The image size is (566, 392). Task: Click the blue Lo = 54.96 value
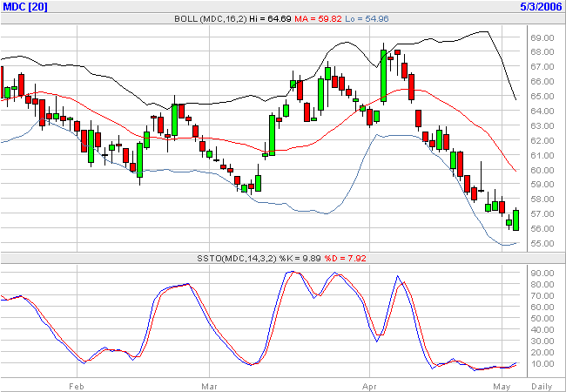coord(367,19)
